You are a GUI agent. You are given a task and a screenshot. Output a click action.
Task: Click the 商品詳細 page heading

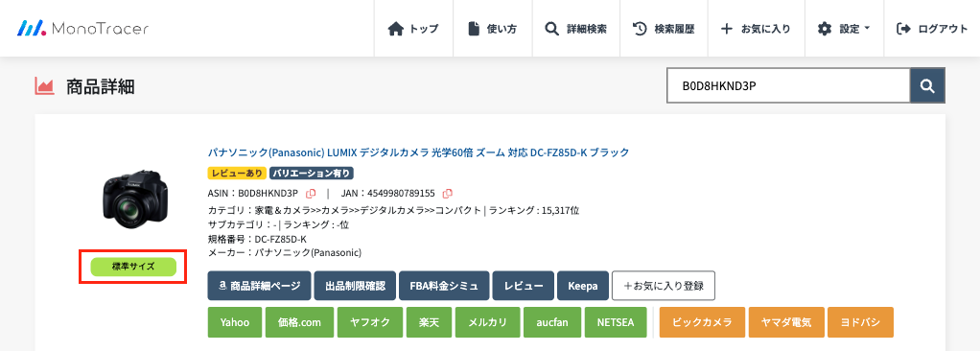101,87
